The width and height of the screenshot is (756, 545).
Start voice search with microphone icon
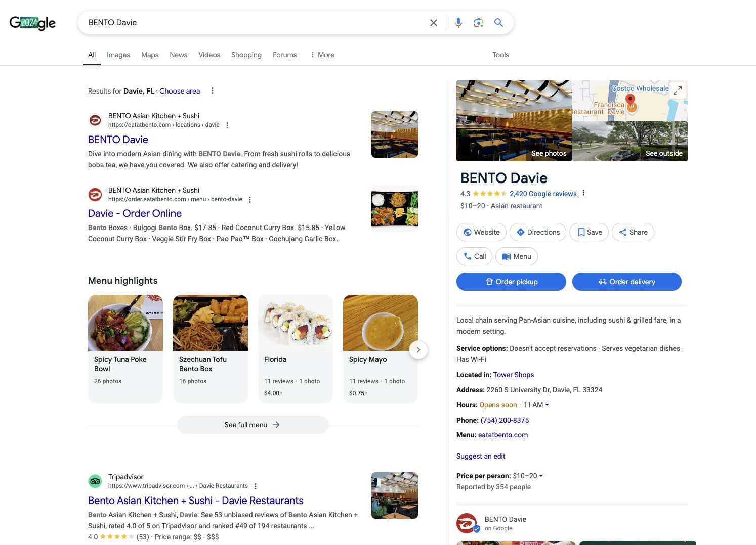(458, 23)
